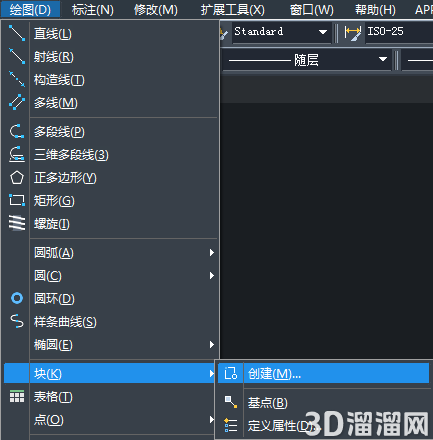Viewport: 433px width, 440px height.
Task: Choose 多段线(P) menu entry
Action: click(111, 132)
